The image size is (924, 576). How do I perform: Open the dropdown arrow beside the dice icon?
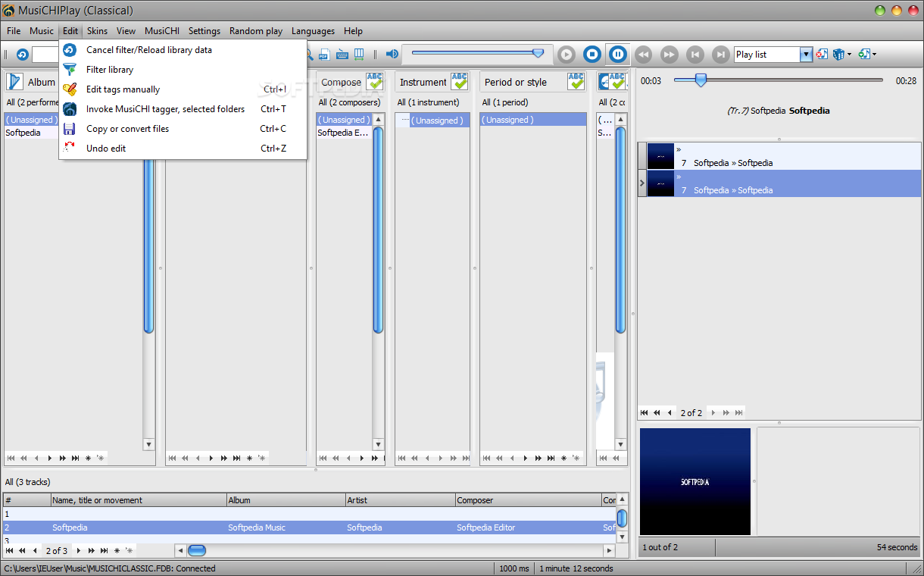click(x=850, y=55)
